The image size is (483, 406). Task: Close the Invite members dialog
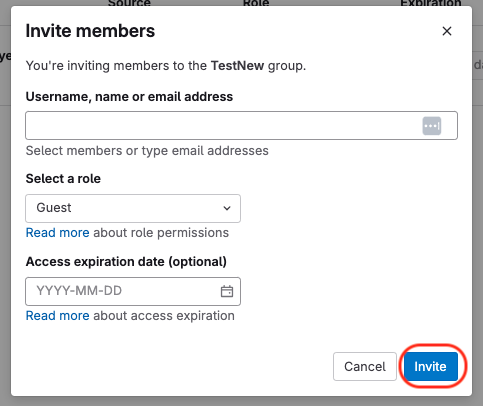tap(447, 31)
